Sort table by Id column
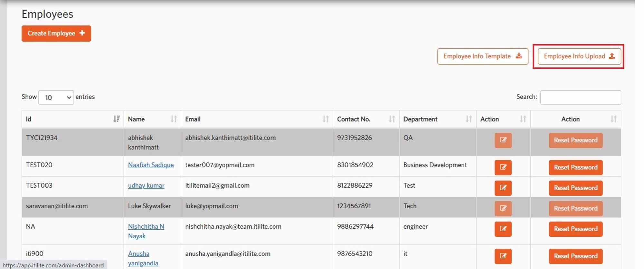Screen dimensions: 644x269 [x=117, y=119]
